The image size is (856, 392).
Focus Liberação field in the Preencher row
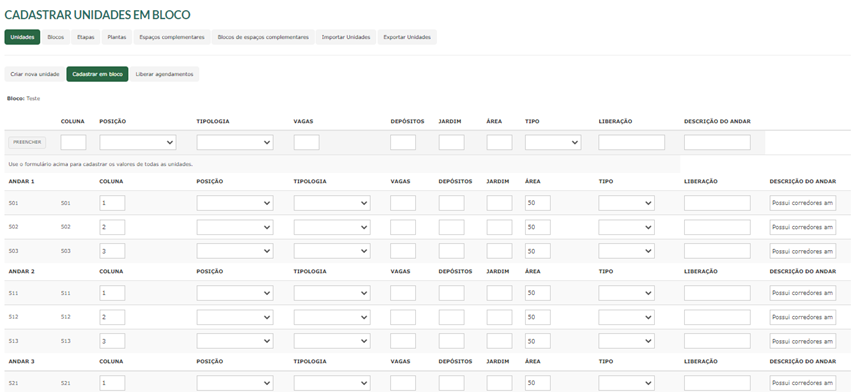[632, 142]
